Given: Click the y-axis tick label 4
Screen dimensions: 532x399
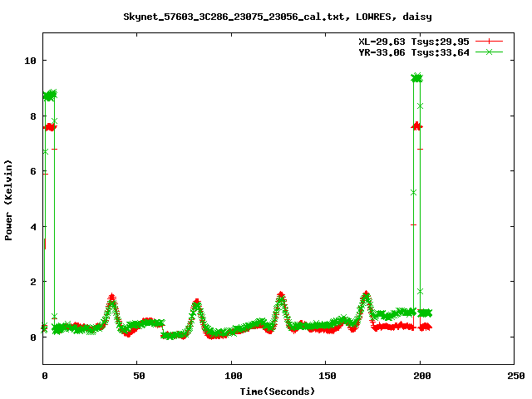Looking at the screenshot, I should [x=33, y=227].
